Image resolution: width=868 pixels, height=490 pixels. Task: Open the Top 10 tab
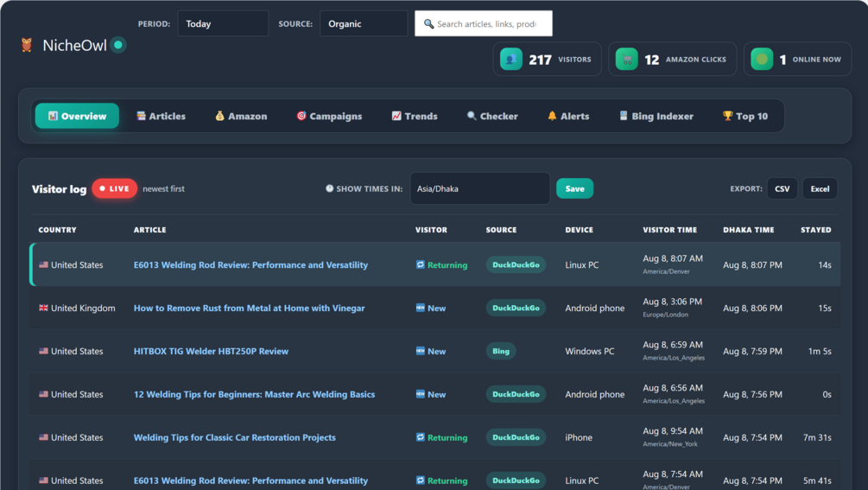(745, 116)
